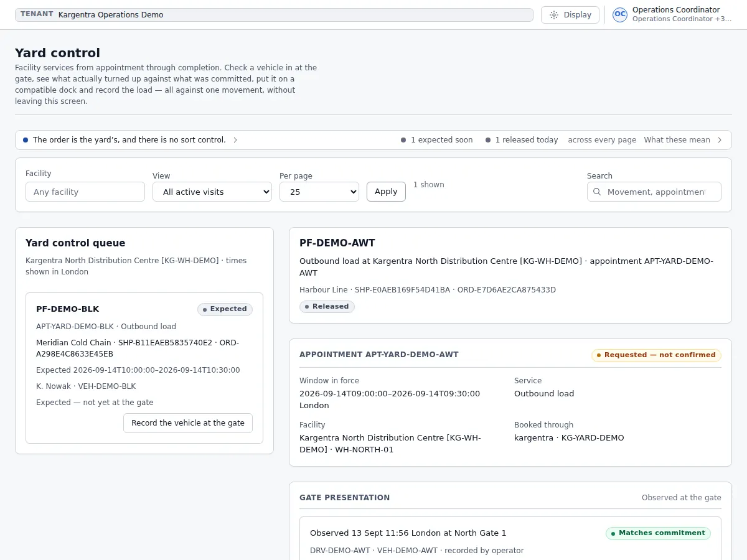This screenshot has width=747, height=560.
Task: Click the '1 shown' count text
Action: 429,185
